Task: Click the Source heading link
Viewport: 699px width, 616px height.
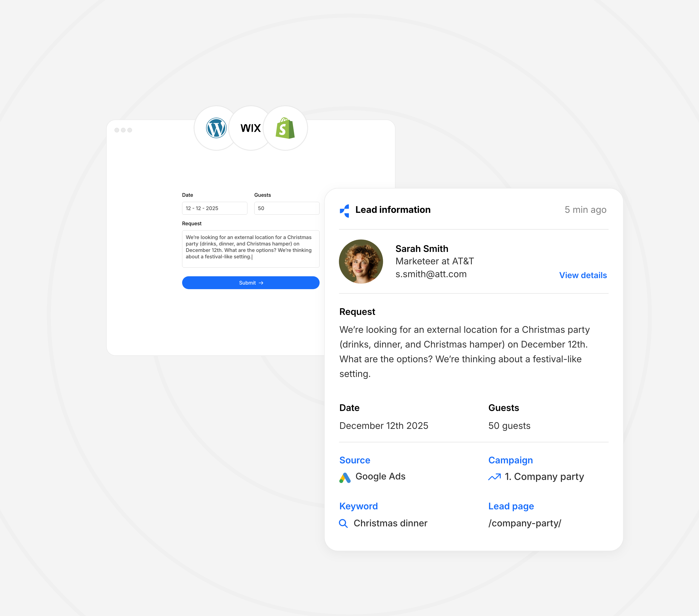Action: click(355, 460)
